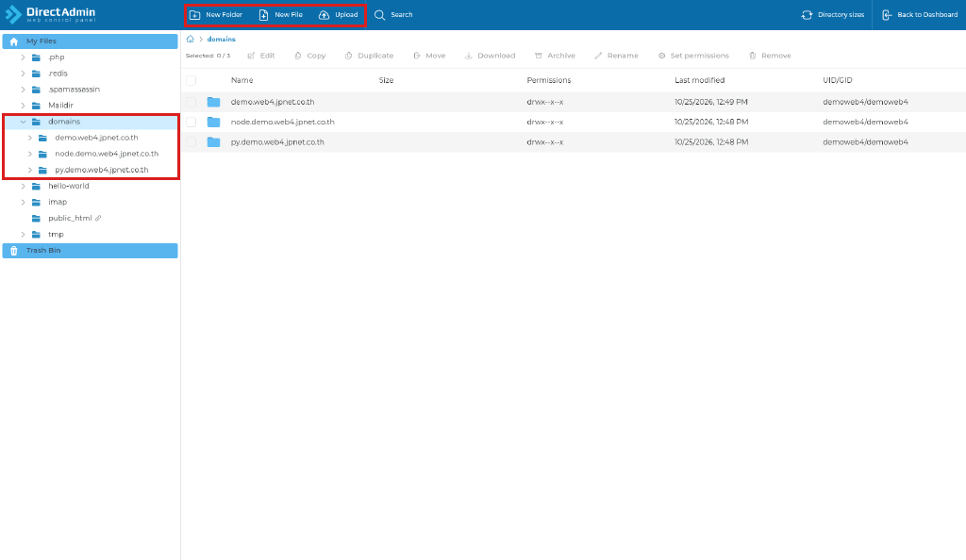Click the Edit pencil icon

[x=251, y=56]
